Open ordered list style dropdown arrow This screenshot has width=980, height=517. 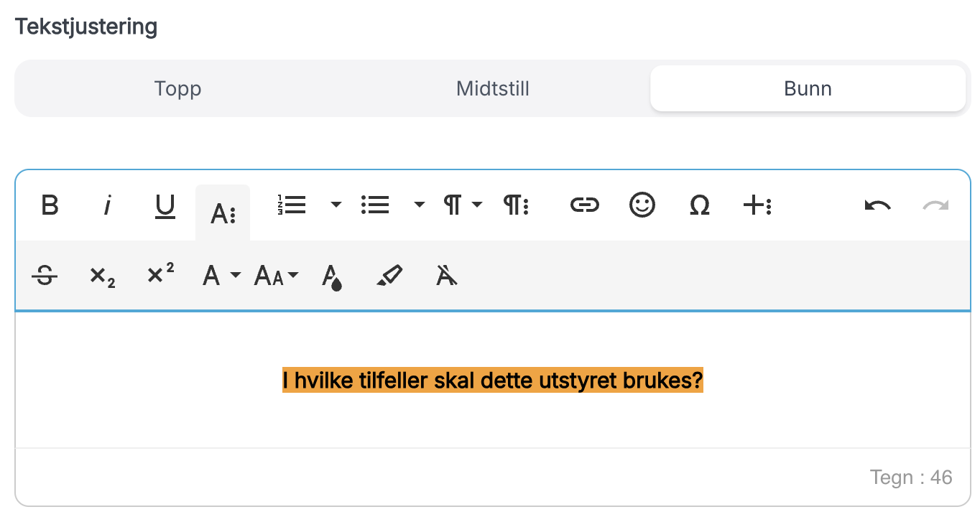click(336, 205)
